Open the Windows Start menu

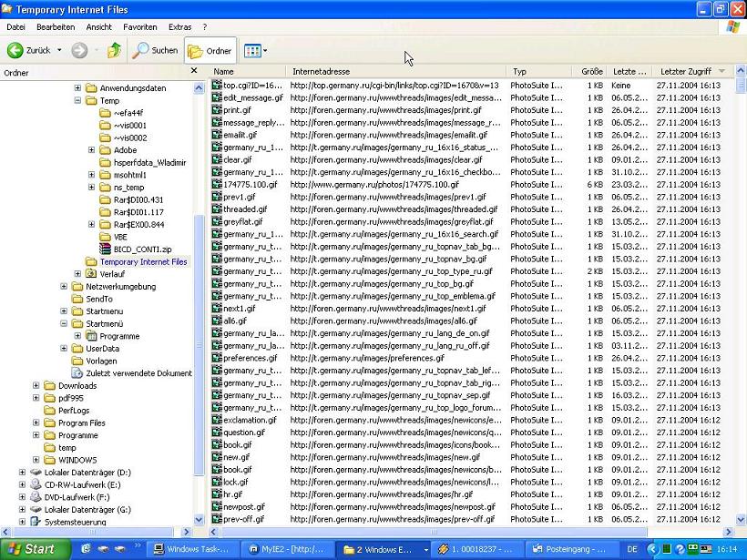coord(35,549)
